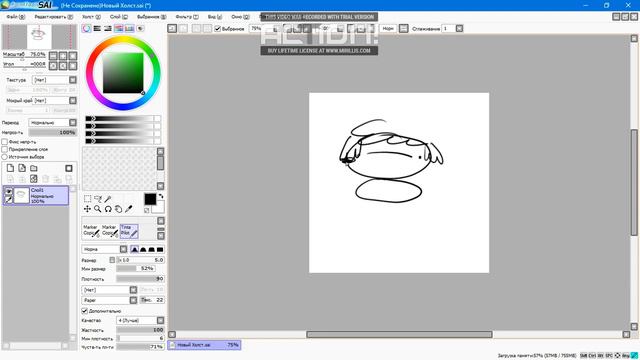640x360 pixels.
Task: Click the Мин размер slider
Action: coord(136,269)
